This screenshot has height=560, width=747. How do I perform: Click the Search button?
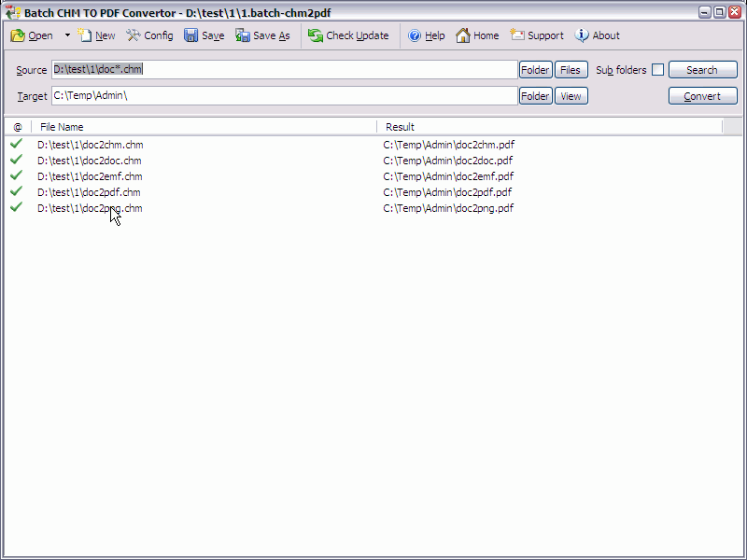point(703,70)
